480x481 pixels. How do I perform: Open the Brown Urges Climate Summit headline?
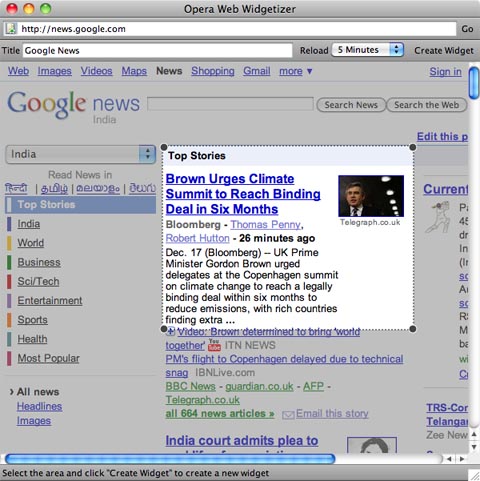[x=243, y=194]
